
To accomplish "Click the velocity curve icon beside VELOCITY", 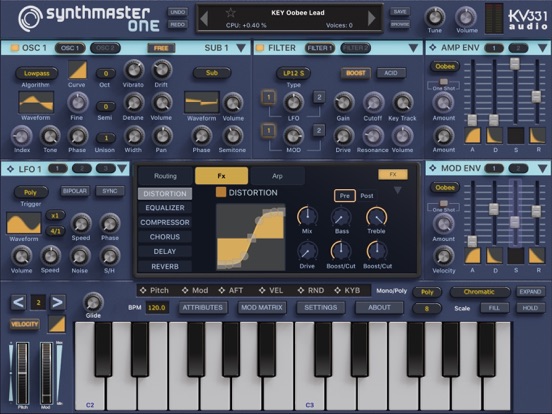I will [57, 324].
